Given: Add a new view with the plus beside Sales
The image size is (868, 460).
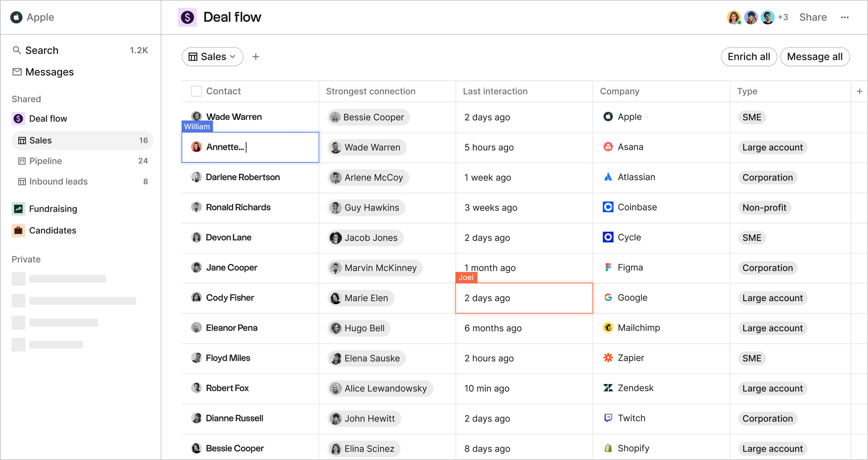Looking at the screenshot, I should [256, 56].
